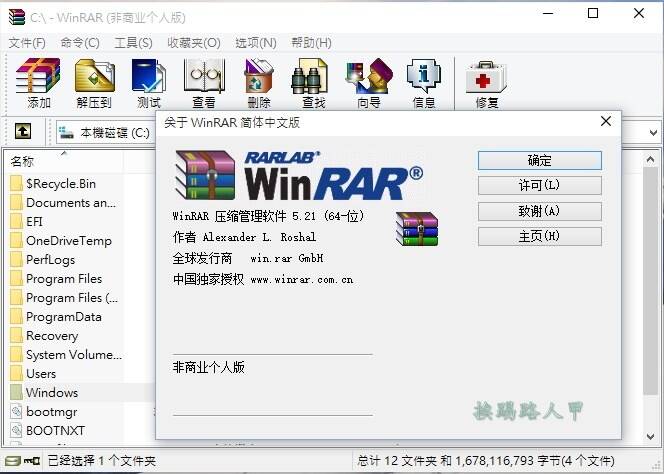Open the 选项(N) options menu
Viewport: 664px width, 474px height.
256,43
